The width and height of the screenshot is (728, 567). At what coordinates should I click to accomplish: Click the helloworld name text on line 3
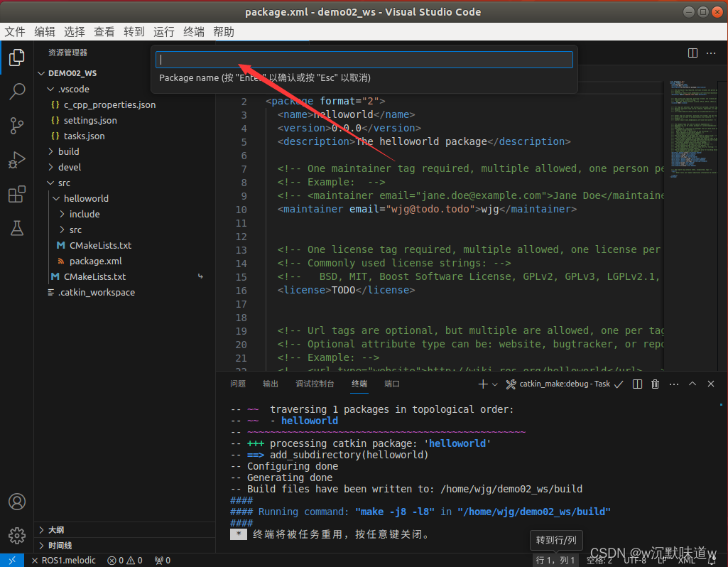(343, 114)
